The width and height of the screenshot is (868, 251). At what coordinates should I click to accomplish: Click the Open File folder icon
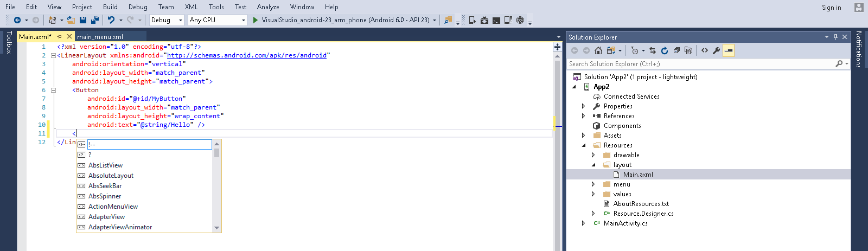[x=71, y=20]
